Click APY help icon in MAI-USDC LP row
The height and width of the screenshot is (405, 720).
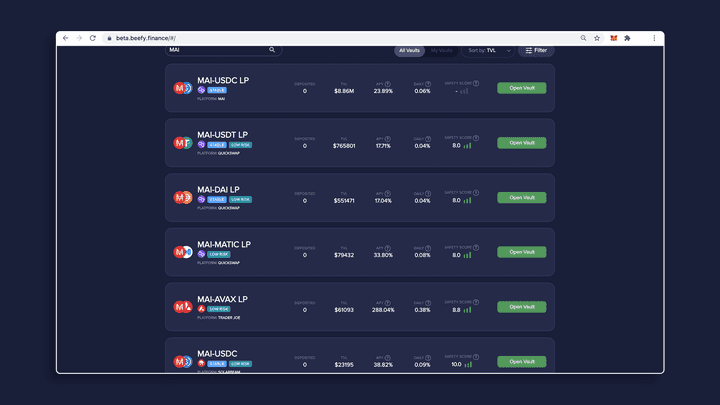(x=390, y=83)
